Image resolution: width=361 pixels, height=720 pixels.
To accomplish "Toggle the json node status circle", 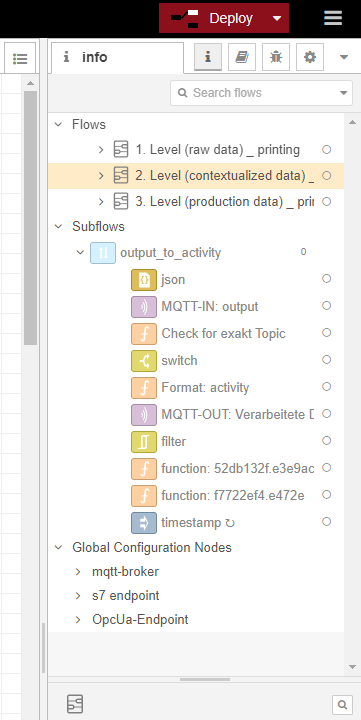I will click(327, 278).
